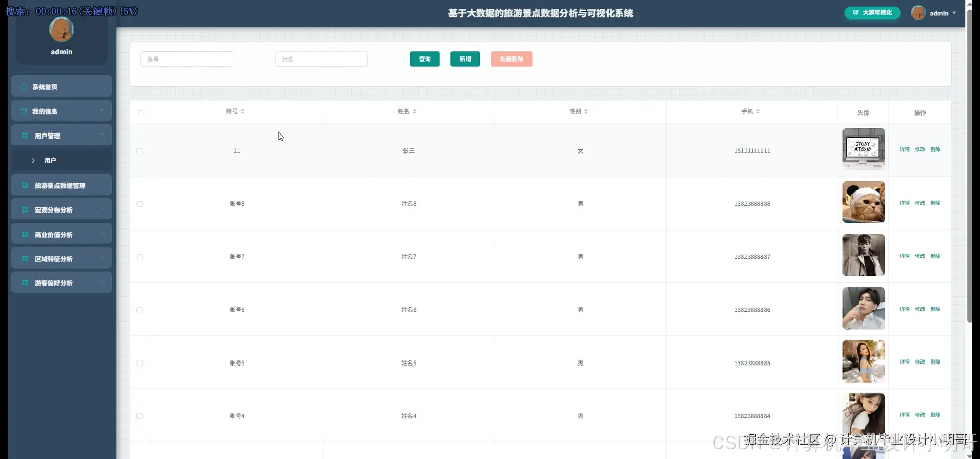980x459 pixels.
Task: Check the row for account 11
Action: [x=140, y=151]
